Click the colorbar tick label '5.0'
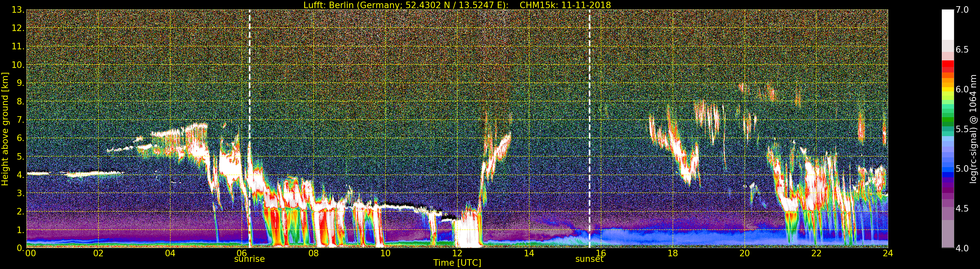The height and width of the screenshot is (269, 980). [962, 168]
